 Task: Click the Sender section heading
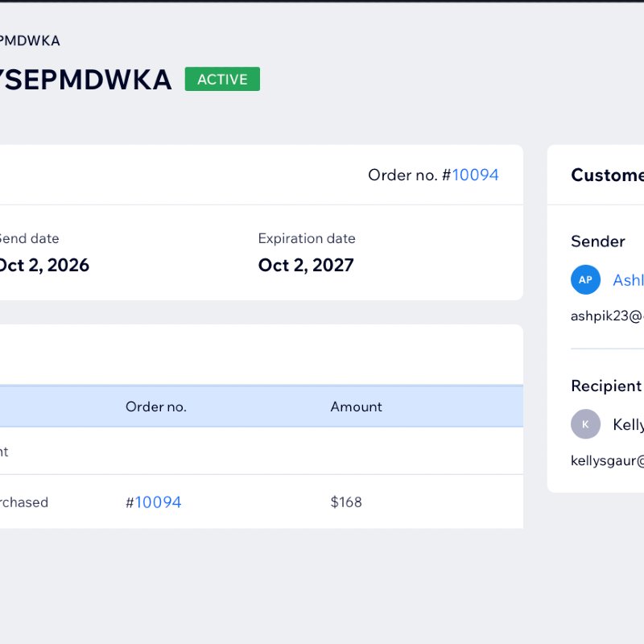[598, 241]
